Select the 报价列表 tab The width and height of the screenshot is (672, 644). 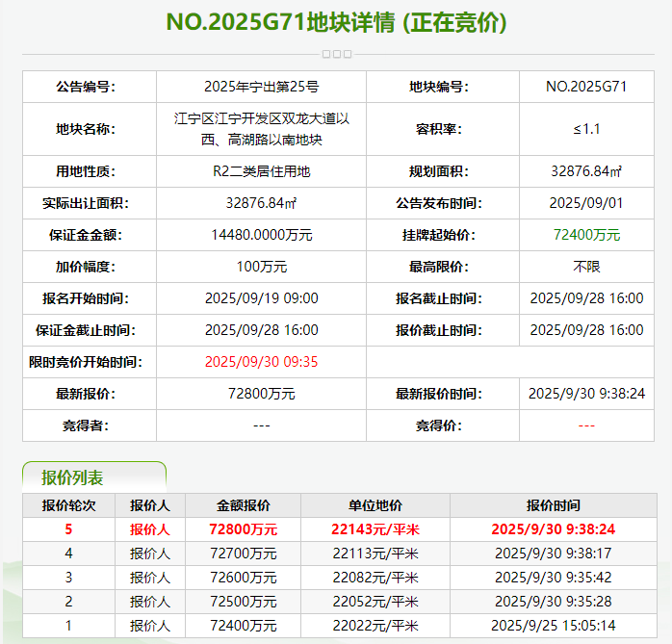point(72,477)
